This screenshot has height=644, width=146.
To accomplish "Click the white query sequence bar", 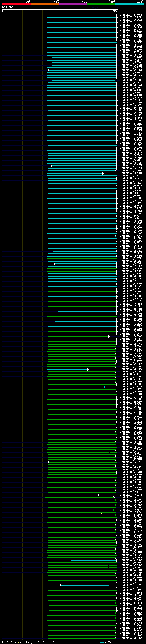I will coord(60,10).
